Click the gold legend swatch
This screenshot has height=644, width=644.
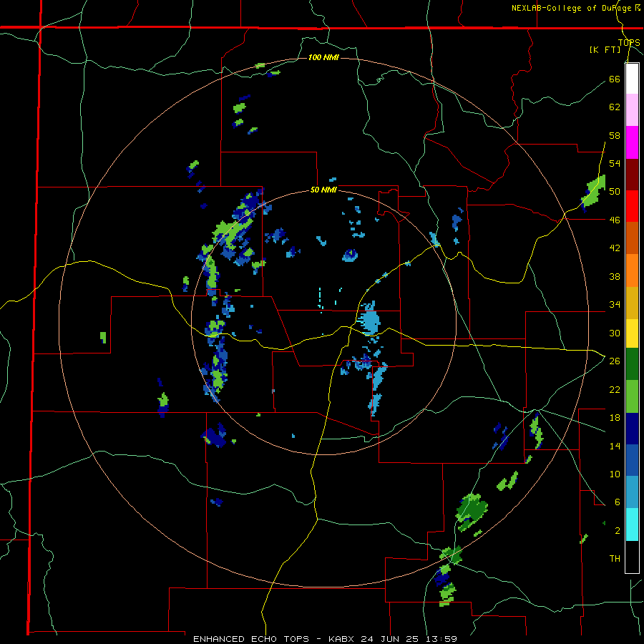[x=632, y=303]
